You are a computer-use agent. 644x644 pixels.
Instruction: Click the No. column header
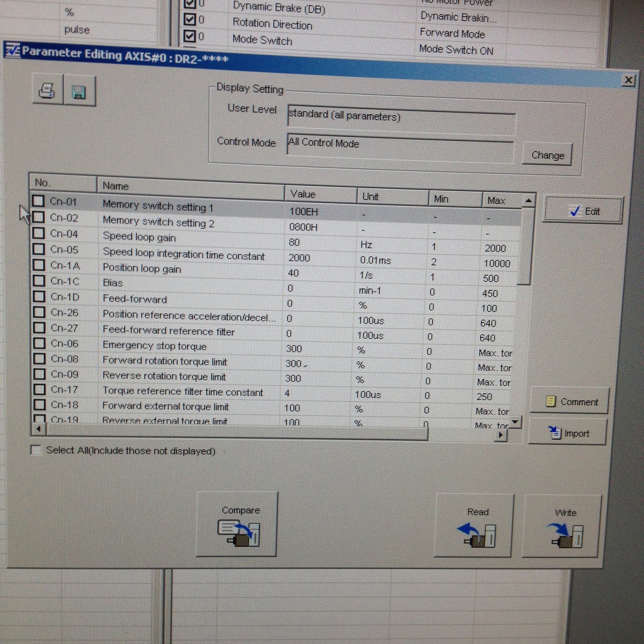[x=63, y=183]
